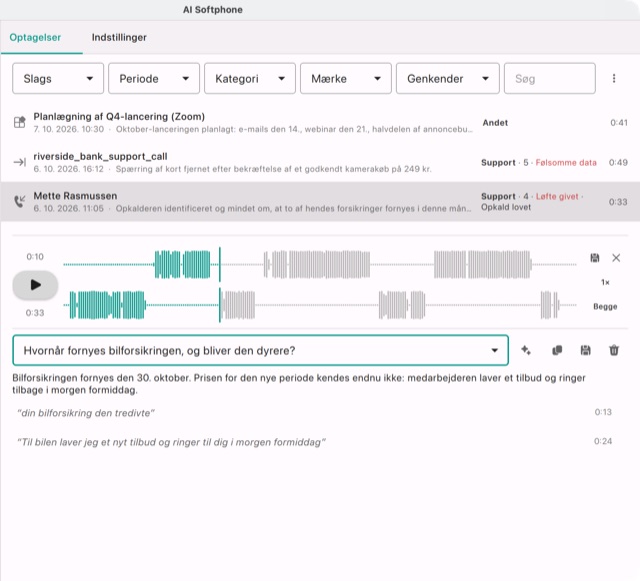Expand the Mærke filter dropdown

(x=346, y=78)
